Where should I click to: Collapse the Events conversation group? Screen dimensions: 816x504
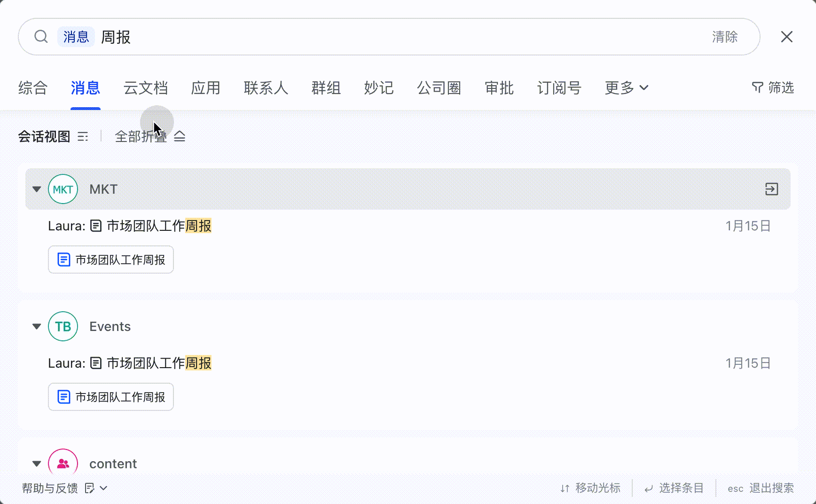(x=37, y=326)
